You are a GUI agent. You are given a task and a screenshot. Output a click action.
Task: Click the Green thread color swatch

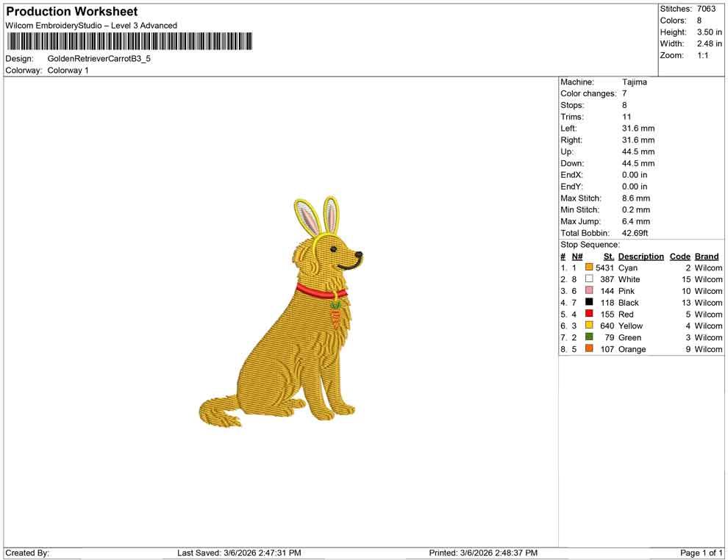click(588, 337)
